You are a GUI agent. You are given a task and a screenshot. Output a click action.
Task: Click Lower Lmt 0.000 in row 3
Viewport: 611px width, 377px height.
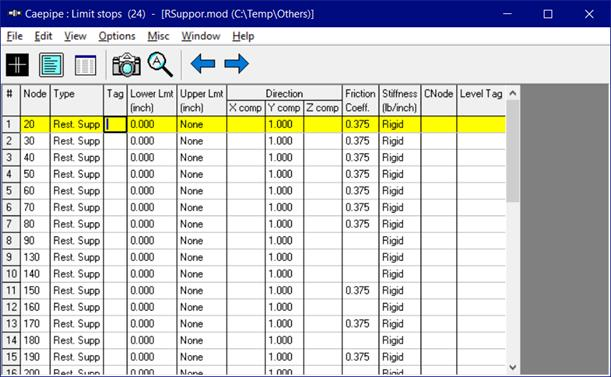pos(152,158)
